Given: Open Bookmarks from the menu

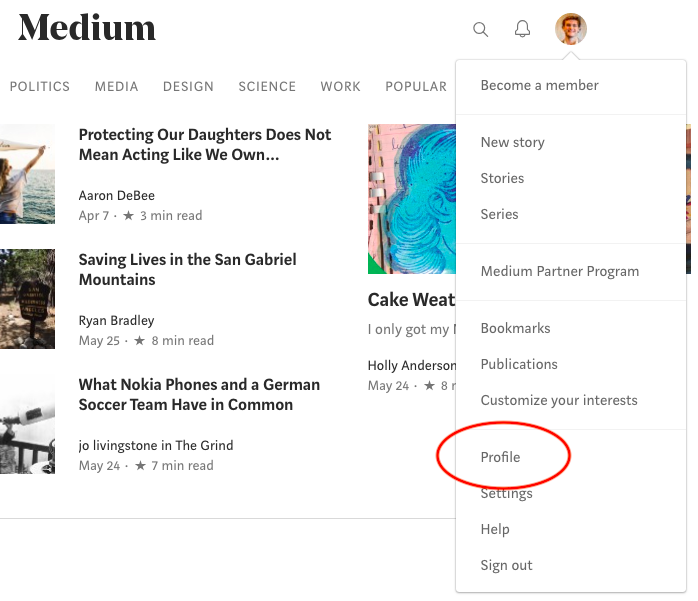Looking at the screenshot, I should [x=515, y=328].
